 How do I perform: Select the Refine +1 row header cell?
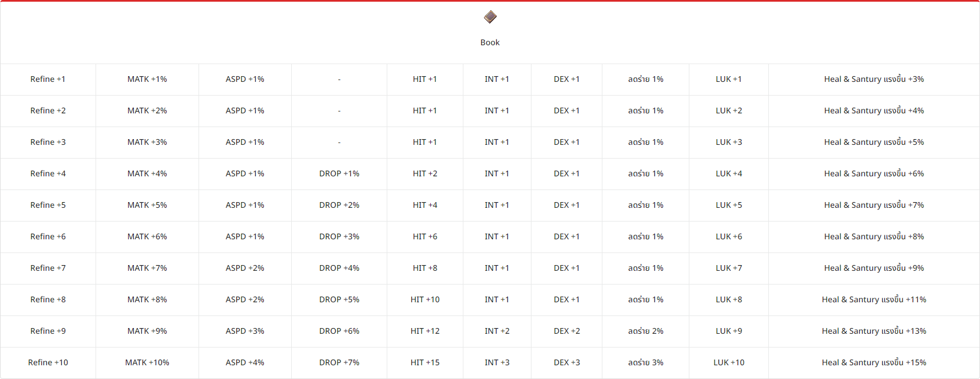[48, 79]
